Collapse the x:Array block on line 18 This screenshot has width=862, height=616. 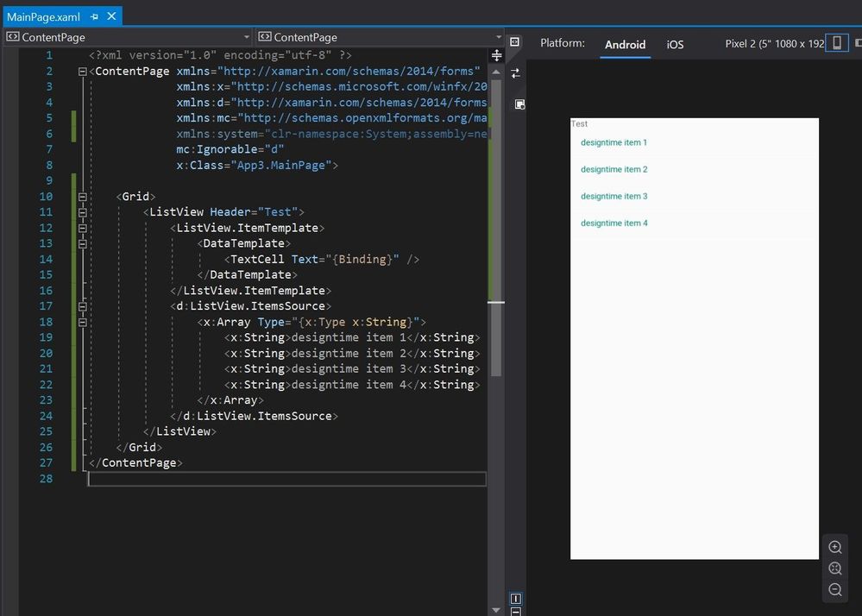point(82,322)
